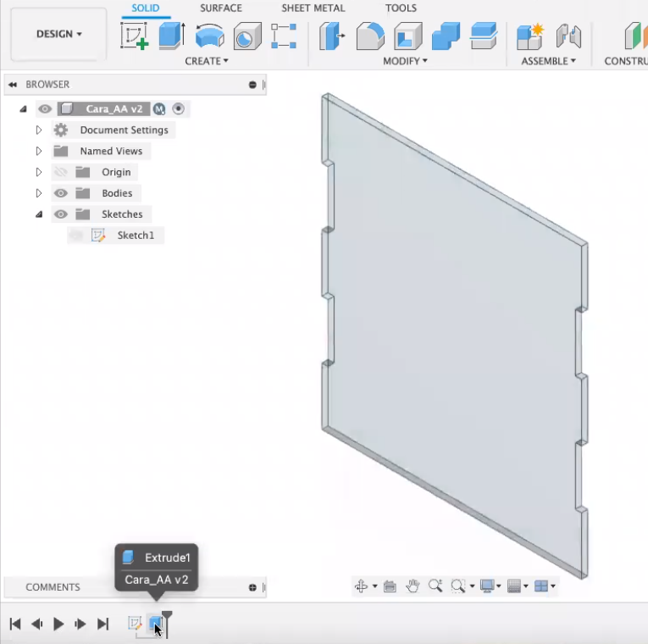Show the hidden Origin folder
The width and height of the screenshot is (648, 644).
click(x=61, y=172)
